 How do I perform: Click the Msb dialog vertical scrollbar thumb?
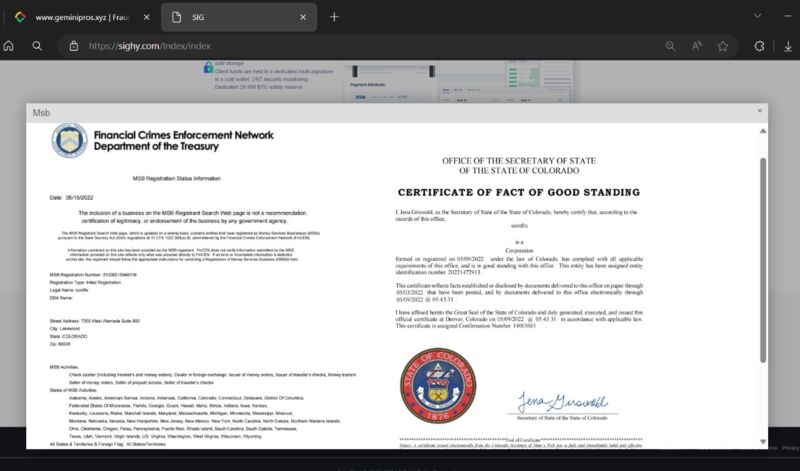(763, 260)
